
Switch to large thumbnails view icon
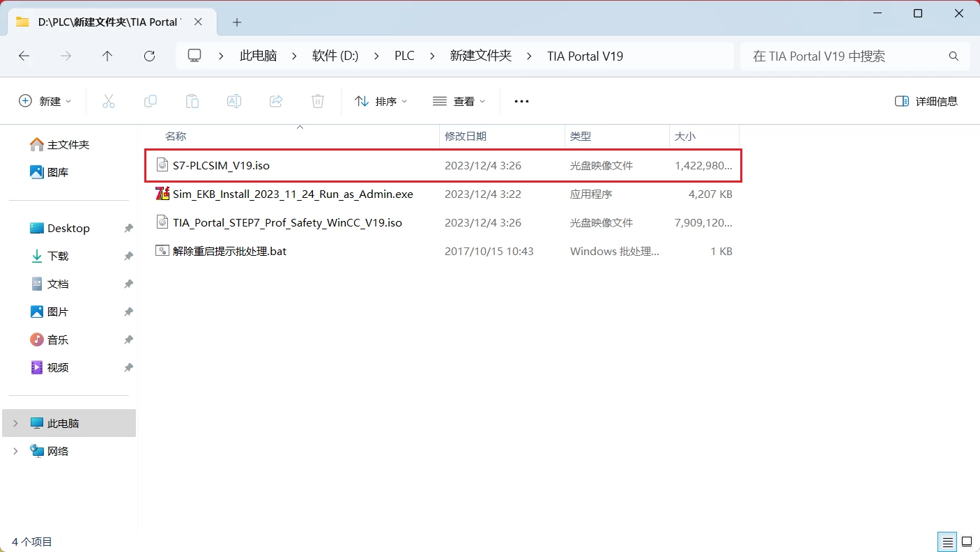(x=967, y=542)
